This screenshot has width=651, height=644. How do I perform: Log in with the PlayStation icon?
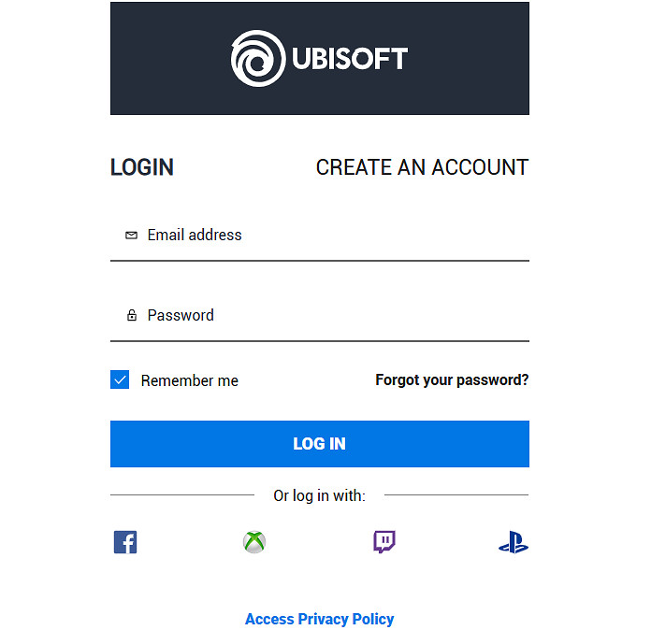514,543
